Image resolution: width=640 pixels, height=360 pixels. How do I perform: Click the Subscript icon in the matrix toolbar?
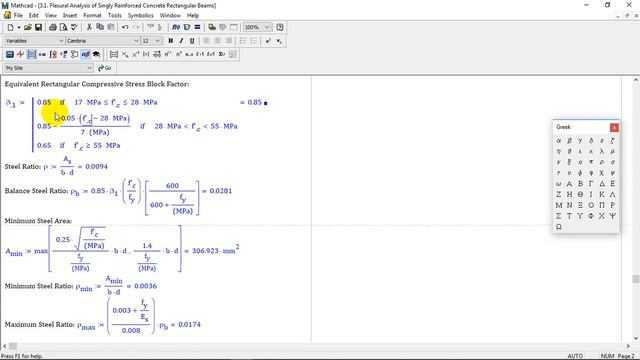pyautogui.click(x=125, y=54)
